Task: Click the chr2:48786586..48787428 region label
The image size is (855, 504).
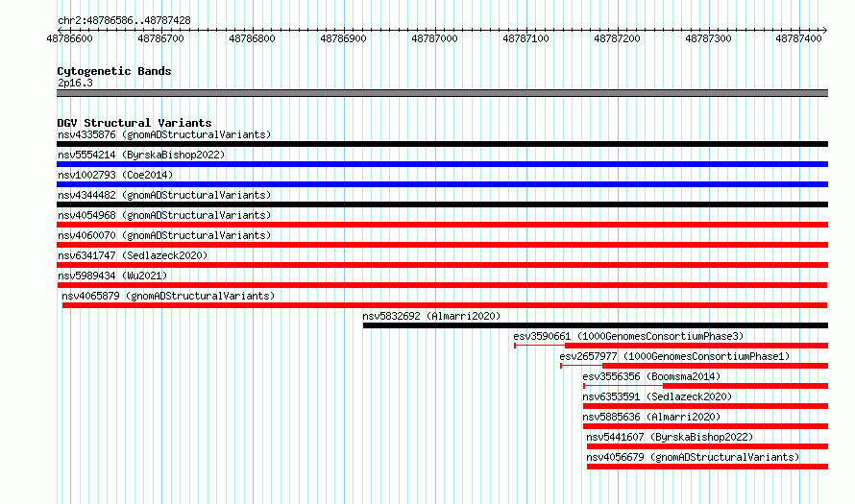Action: [x=124, y=20]
